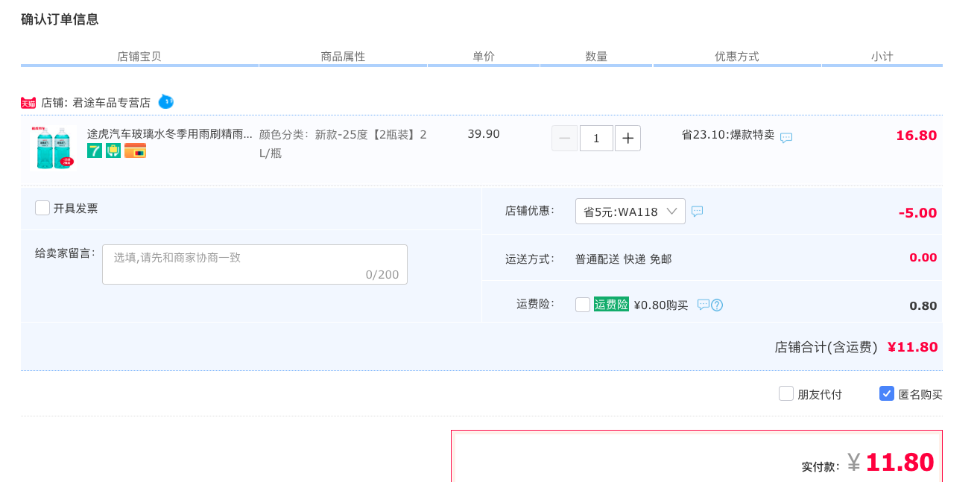Click the 店铺优惠 label

[530, 211]
